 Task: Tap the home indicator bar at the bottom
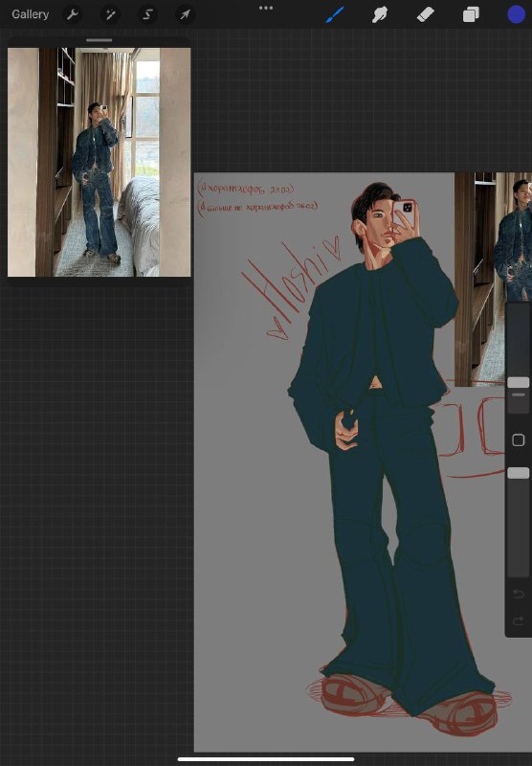tap(266, 759)
